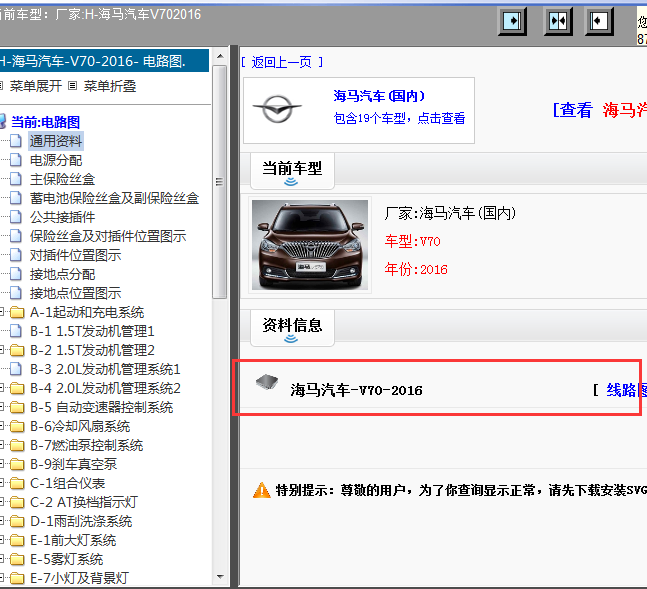Click folder icon of E-1前大灯系统
The image size is (647, 589).
17,540
